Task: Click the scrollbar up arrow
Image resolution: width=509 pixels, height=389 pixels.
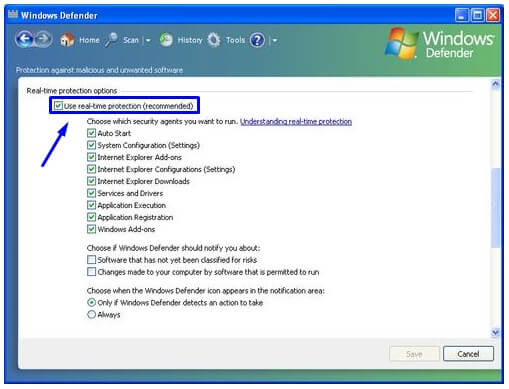Action: point(496,84)
